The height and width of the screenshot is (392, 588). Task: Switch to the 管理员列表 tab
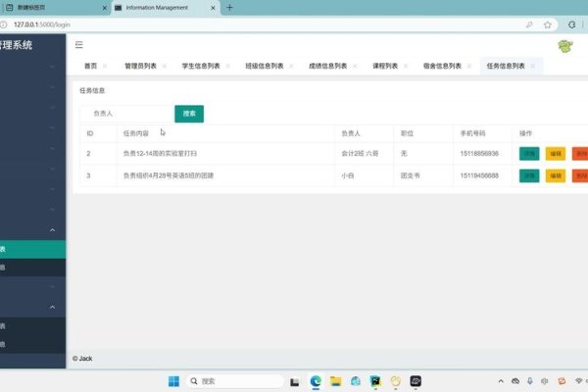(140, 66)
